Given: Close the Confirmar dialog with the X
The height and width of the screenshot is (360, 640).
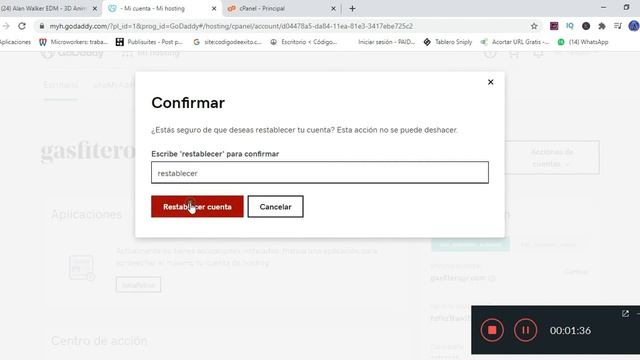Looking at the screenshot, I should 491,82.
